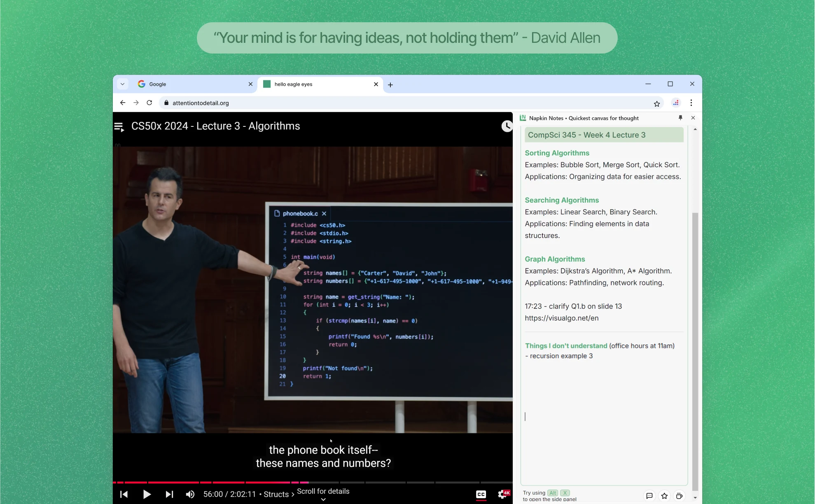The width and height of the screenshot is (815, 504).
Task: Open the video playlist menu icon
Action: [119, 127]
